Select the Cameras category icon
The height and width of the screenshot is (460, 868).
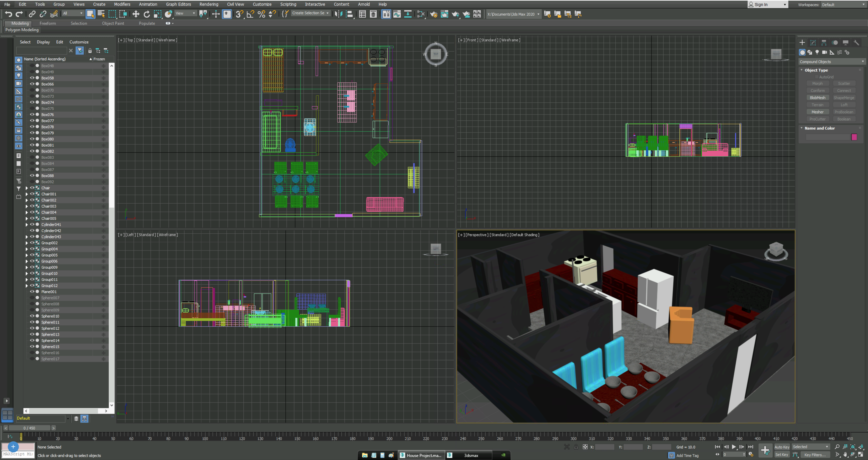point(824,52)
